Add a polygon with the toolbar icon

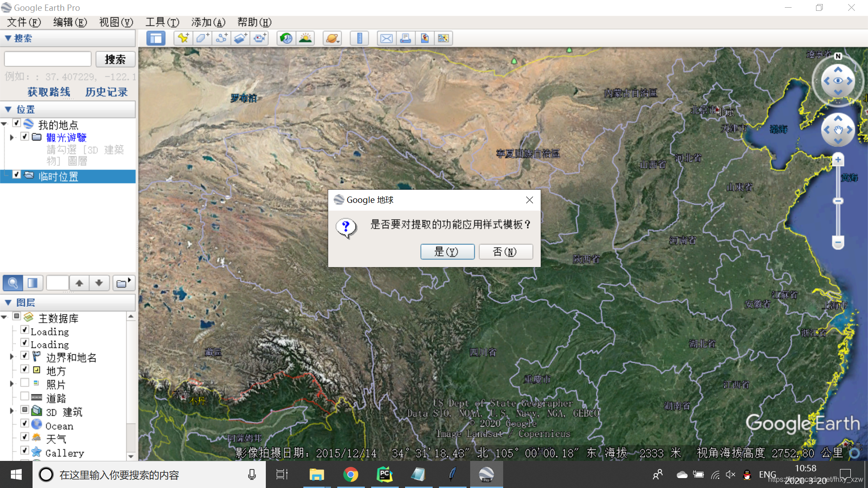click(202, 38)
